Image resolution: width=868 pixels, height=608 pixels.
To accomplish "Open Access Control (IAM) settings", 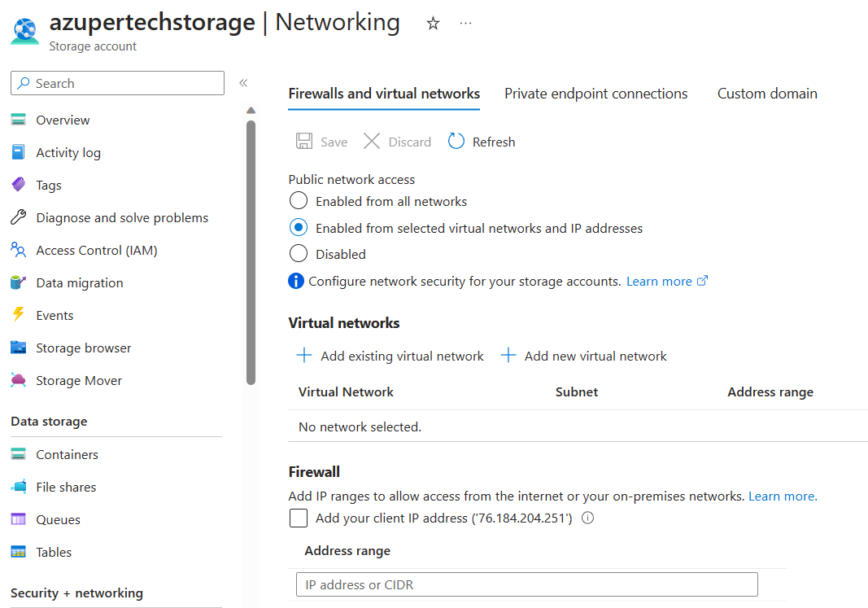I will pos(108,250).
